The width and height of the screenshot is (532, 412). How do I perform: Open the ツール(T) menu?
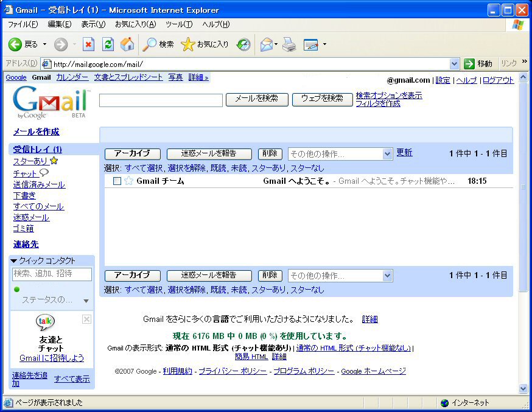tap(179, 24)
